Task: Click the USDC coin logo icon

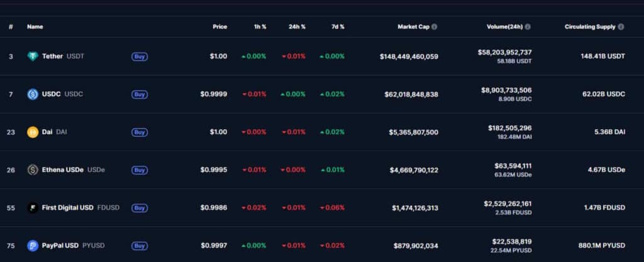Action: pyautogui.click(x=33, y=94)
